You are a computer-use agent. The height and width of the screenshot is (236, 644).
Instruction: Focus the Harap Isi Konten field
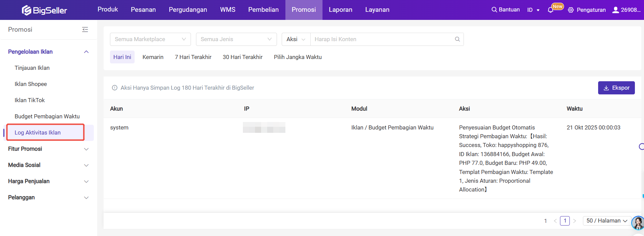coord(383,39)
